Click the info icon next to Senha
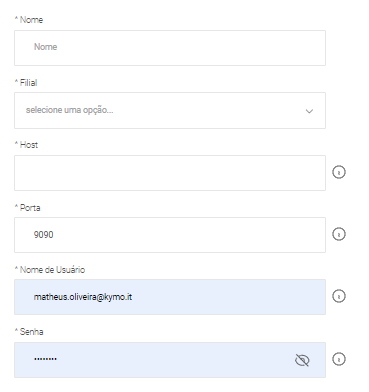This screenshot has height=392, width=369. pos(339,359)
